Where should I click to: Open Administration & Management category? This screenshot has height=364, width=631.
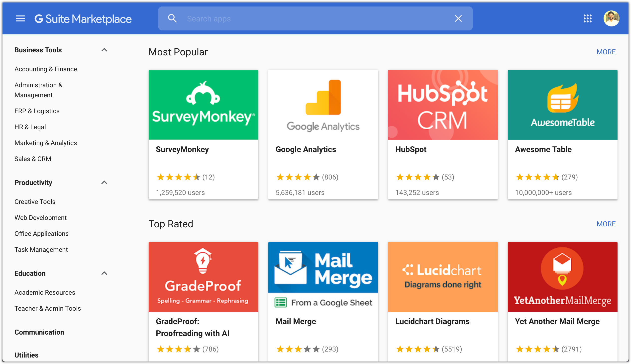click(x=38, y=90)
